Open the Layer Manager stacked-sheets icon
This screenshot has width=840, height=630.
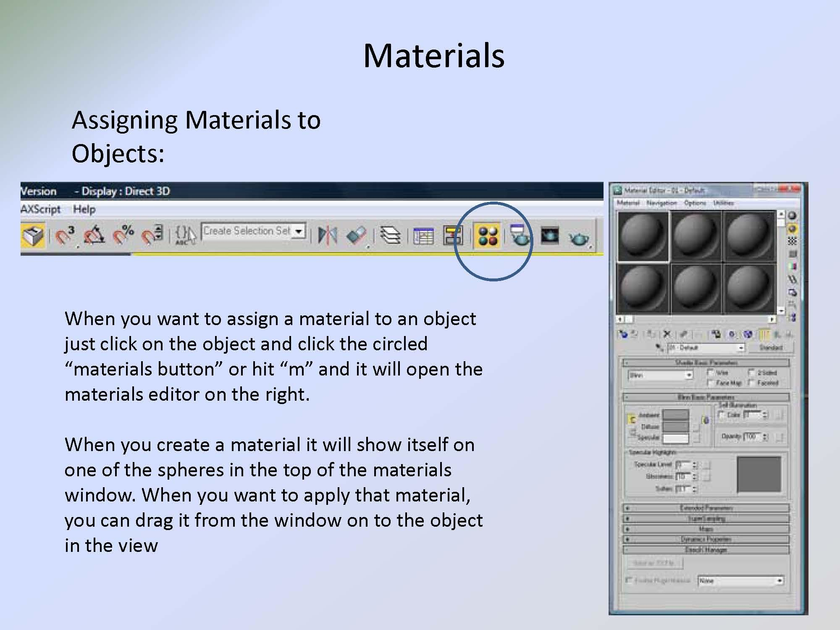click(x=390, y=235)
